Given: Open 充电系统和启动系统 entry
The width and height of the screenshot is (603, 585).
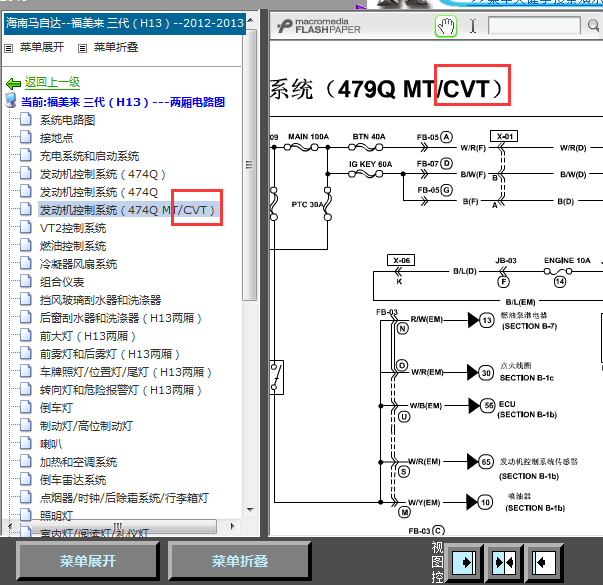Looking at the screenshot, I should click(x=89, y=156).
